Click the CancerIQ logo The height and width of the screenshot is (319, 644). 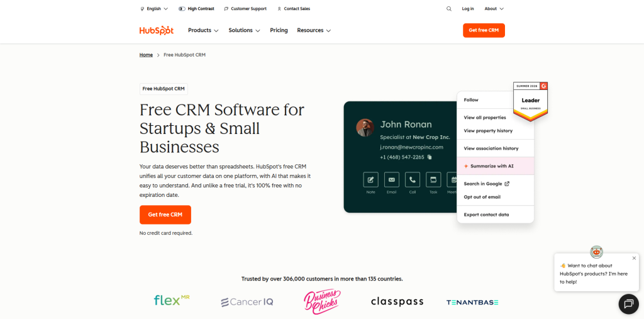point(247,302)
